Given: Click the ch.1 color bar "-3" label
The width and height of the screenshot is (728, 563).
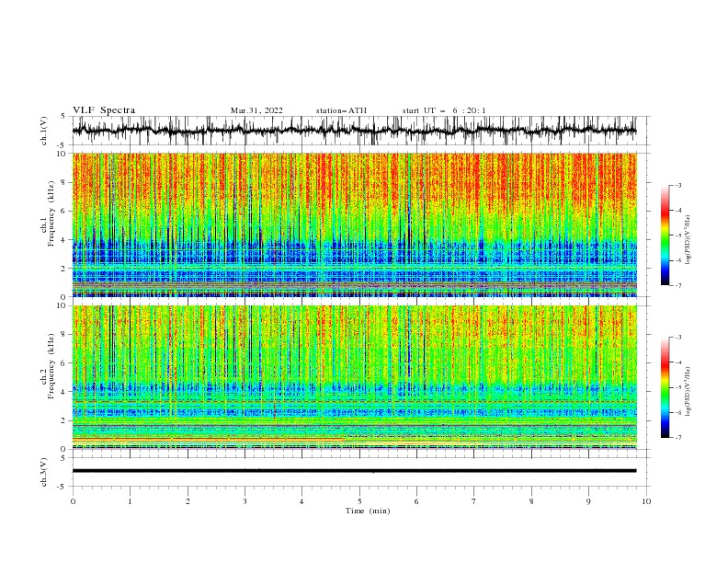Looking at the screenshot, I should 677,185.
